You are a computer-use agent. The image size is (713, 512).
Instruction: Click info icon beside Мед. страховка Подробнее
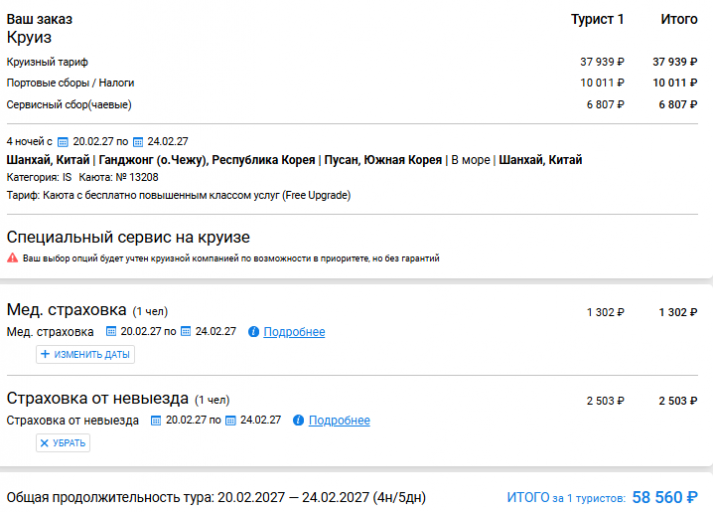click(x=254, y=332)
